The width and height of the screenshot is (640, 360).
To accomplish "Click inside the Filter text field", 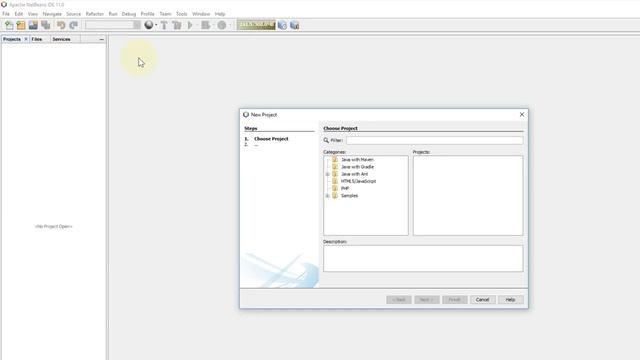I will click(x=435, y=140).
